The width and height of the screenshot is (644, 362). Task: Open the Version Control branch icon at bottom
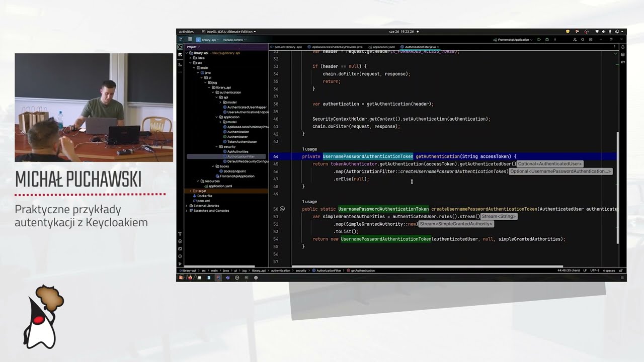click(180, 263)
